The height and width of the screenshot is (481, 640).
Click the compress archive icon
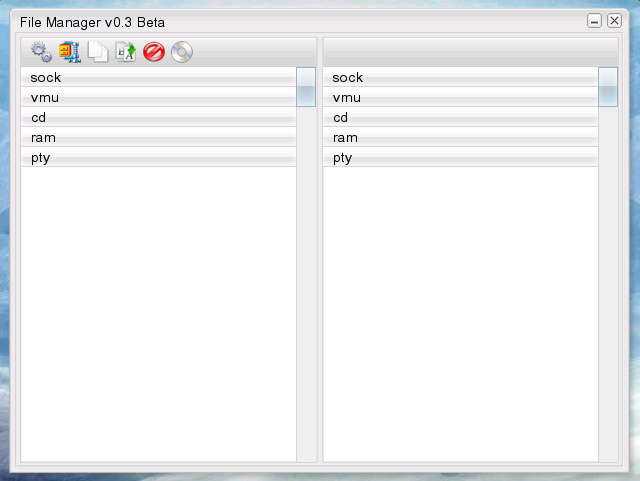coord(70,52)
